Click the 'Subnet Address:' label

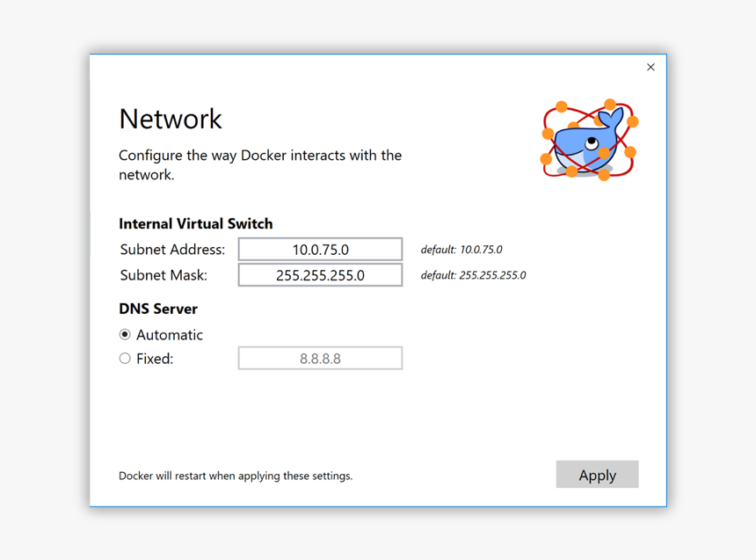(x=172, y=250)
